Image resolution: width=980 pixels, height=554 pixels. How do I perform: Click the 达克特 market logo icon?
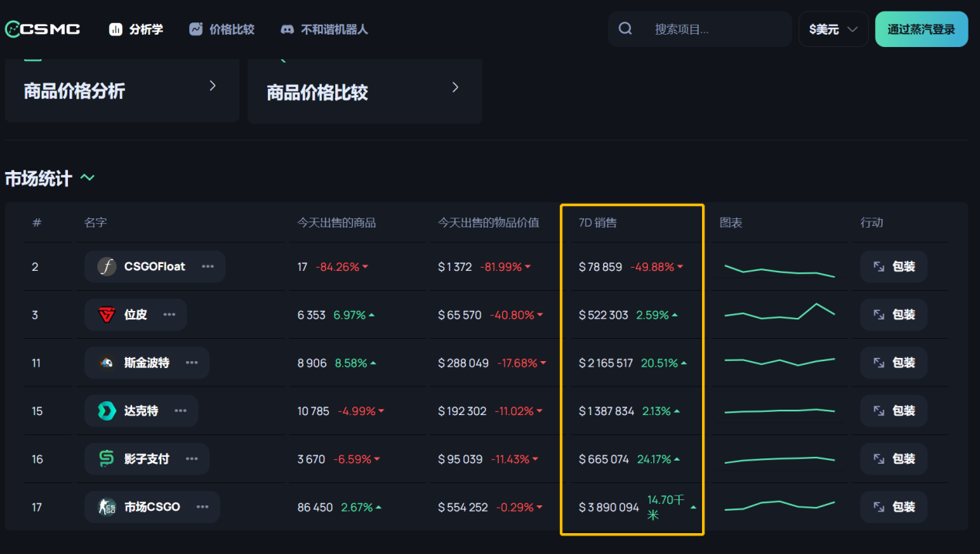pos(107,410)
